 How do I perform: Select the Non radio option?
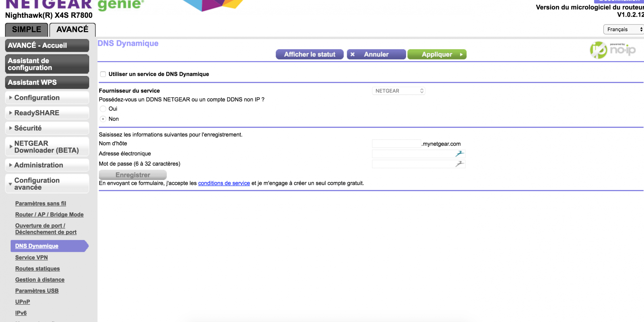103,119
